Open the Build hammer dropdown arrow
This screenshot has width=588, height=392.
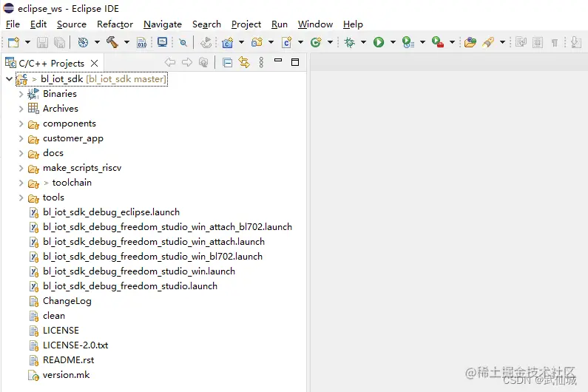coord(126,42)
